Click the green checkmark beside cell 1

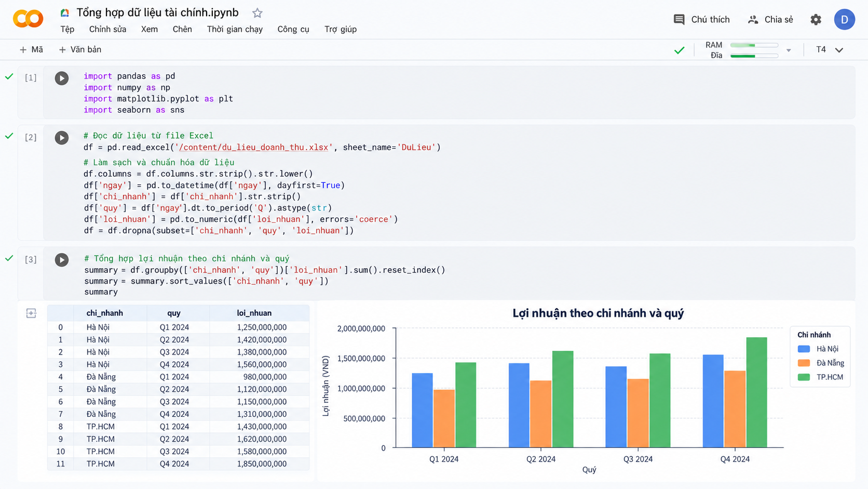click(9, 76)
